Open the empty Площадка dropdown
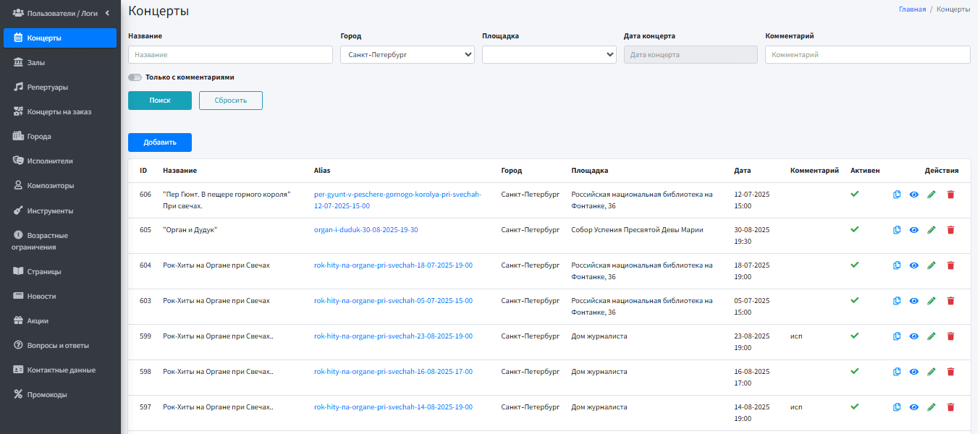980x434 pixels. 549,54
